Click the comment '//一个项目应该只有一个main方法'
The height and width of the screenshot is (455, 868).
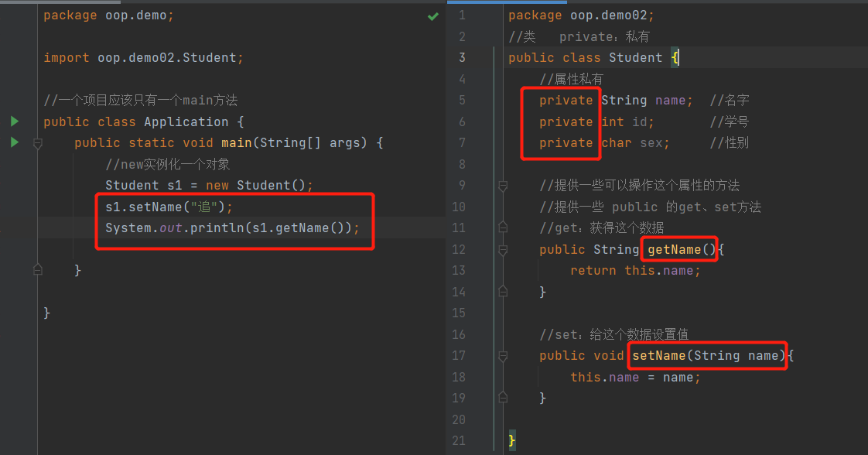(141, 100)
